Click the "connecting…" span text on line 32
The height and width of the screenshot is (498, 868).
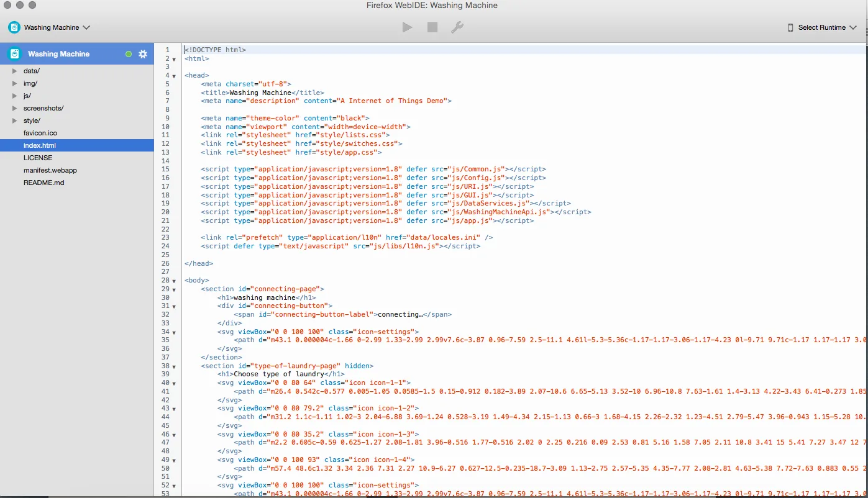400,315
